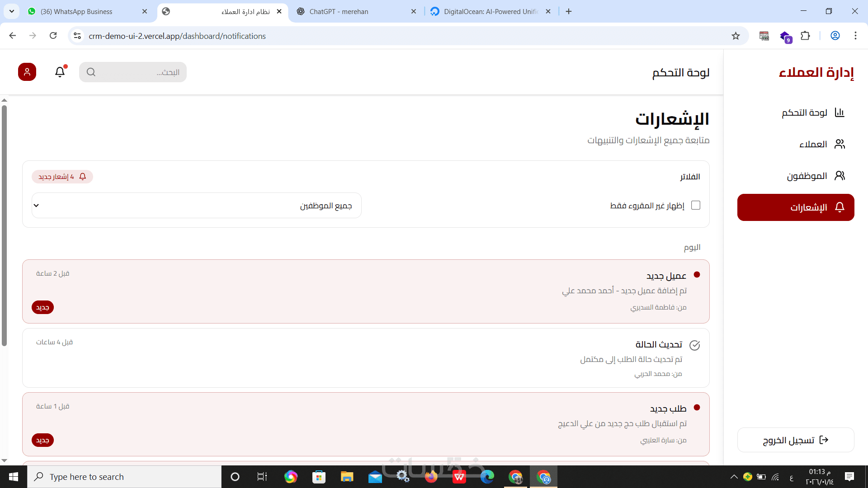Click the page vertical scrollbar thumb
Image resolution: width=868 pixels, height=488 pixels.
click(x=4, y=226)
